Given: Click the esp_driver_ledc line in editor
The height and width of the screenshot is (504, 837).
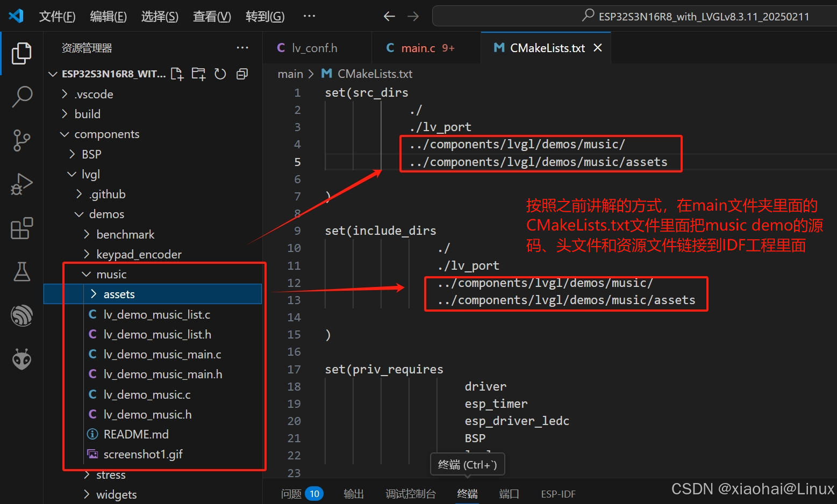Looking at the screenshot, I should tap(517, 421).
